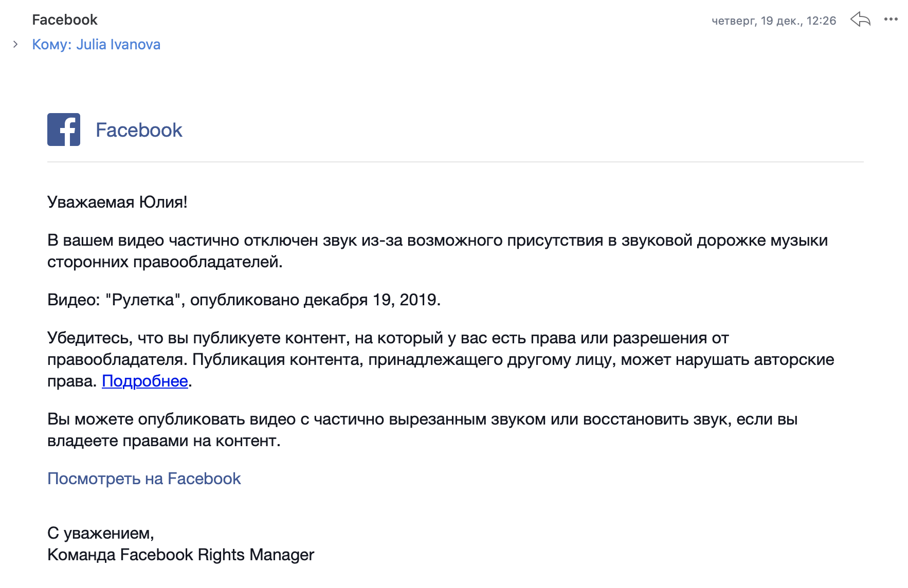Image resolution: width=908 pixels, height=588 pixels.
Task: Click the date четверг, 19 дек., 12:26
Action: pyautogui.click(x=774, y=21)
